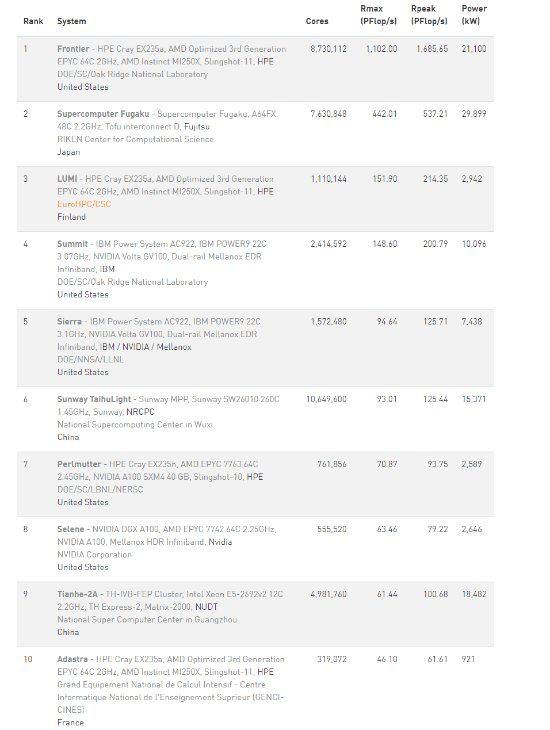Click the Sierra system name
550x730 pixels.
[69, 322]
